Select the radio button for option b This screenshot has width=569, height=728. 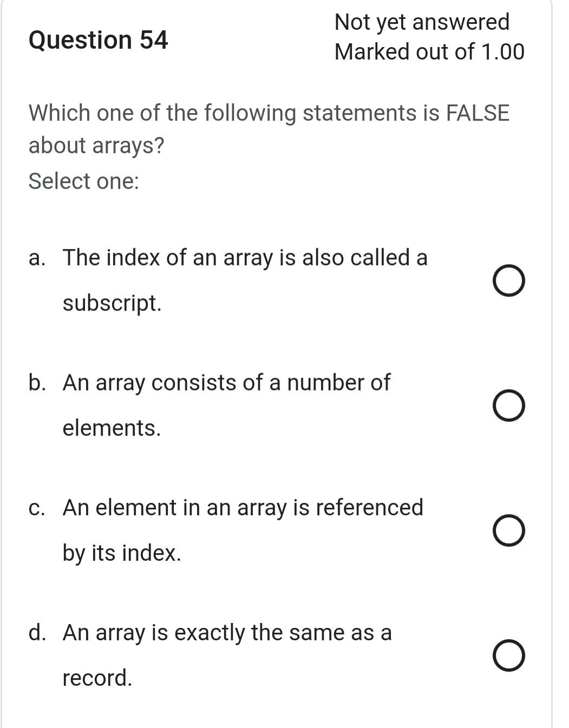point(509,404)
